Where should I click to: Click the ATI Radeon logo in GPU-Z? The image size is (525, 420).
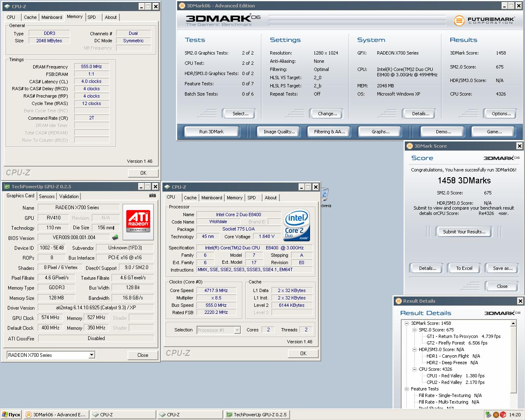(x=138, y=221)
